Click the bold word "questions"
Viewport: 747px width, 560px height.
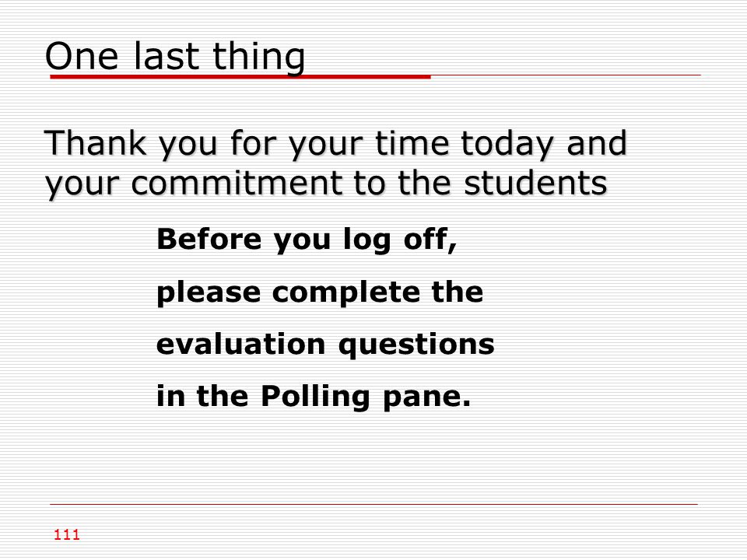(416, 345)
